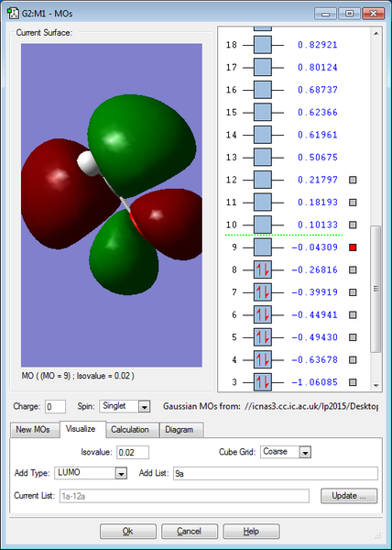This screenshot has width=392, height=550.
Task: Click energy value -1.06085
Action: tap(314, 382)
